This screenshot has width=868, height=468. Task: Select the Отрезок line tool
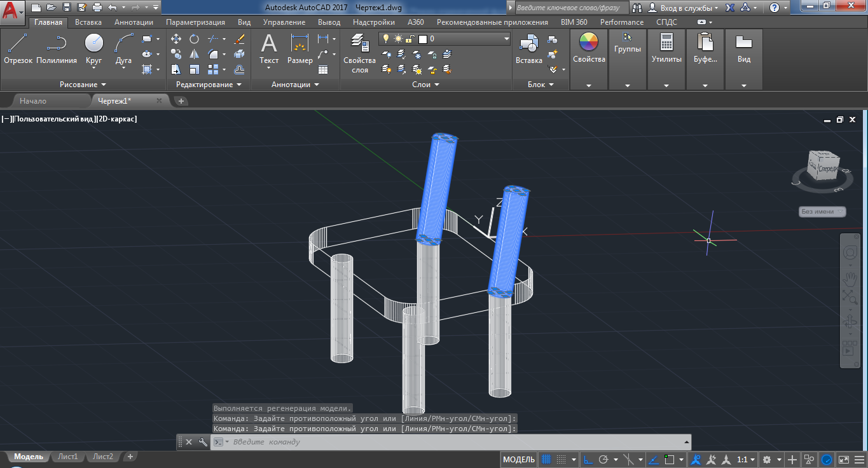(x=18, y=49)
